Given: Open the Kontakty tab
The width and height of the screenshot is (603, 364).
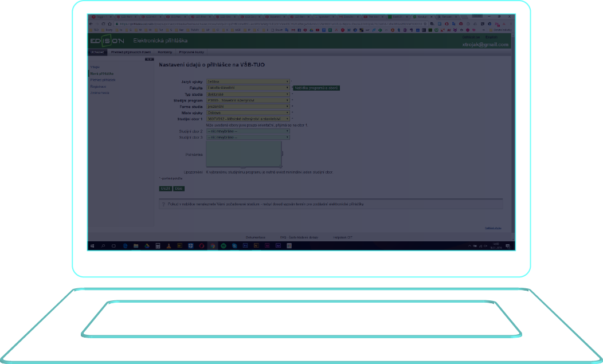Looking at the screenshot, I should [x=165, y=52].
